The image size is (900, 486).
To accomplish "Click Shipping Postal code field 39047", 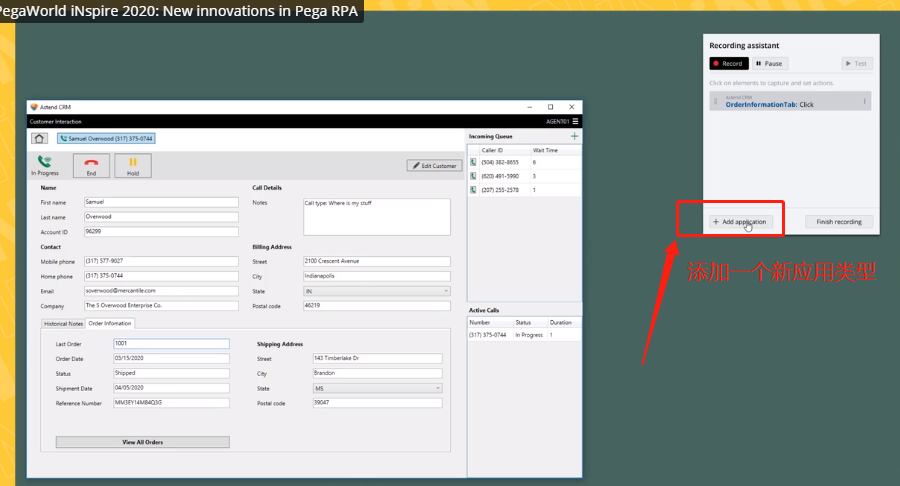I will click(x=377, y=403).
